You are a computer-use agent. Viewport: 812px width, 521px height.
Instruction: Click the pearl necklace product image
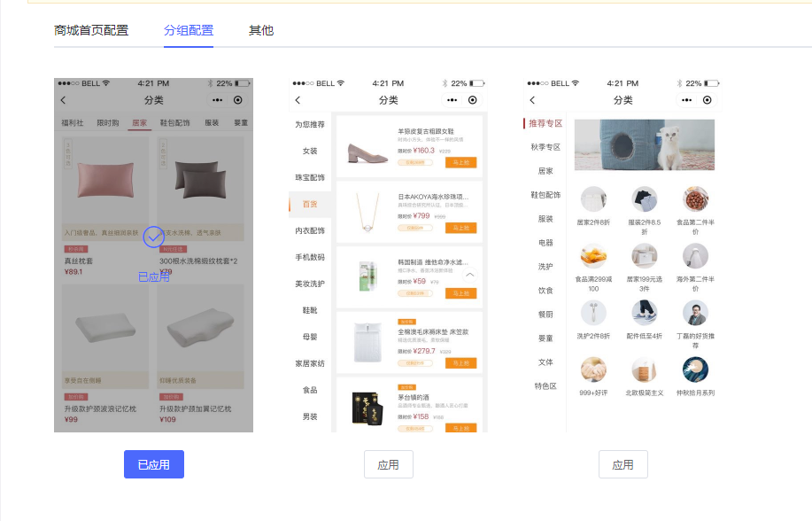click(x=367, y=213)
